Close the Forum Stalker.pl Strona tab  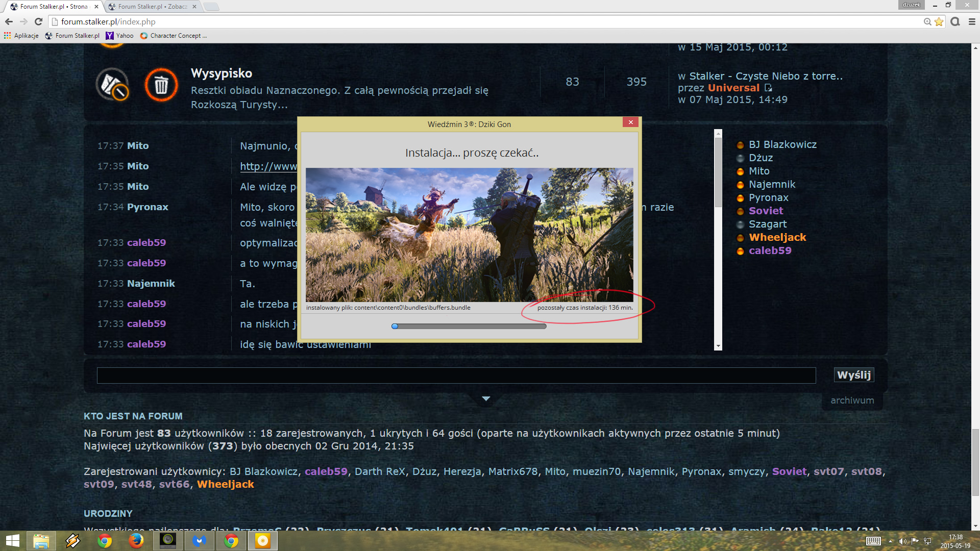click(x=96, y=7)
